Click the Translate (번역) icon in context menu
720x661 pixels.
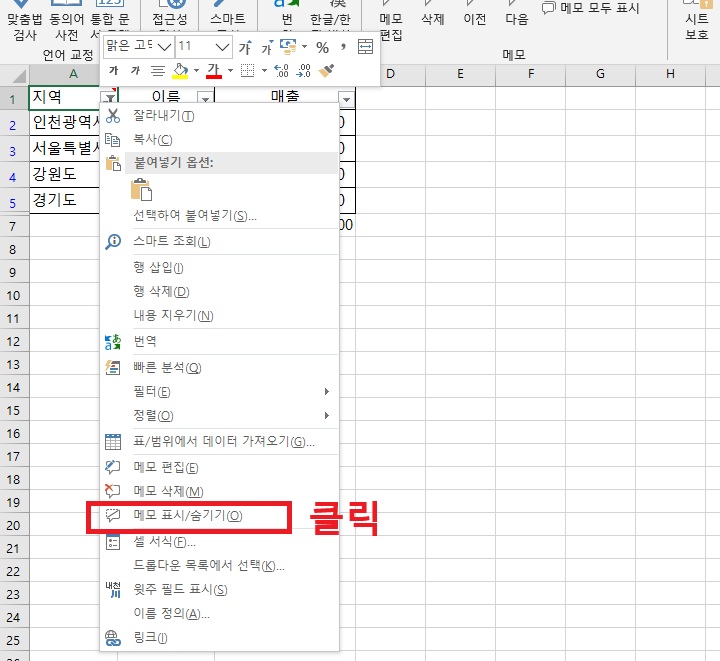113,342
